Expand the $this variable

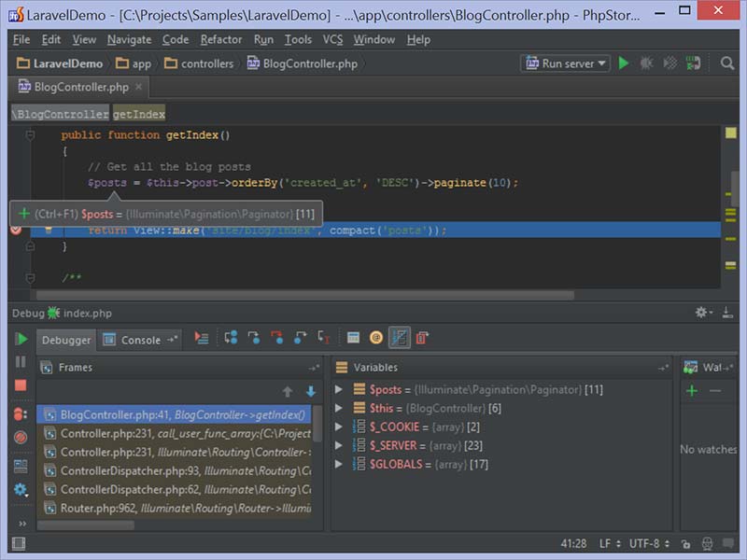coord(339,408)
